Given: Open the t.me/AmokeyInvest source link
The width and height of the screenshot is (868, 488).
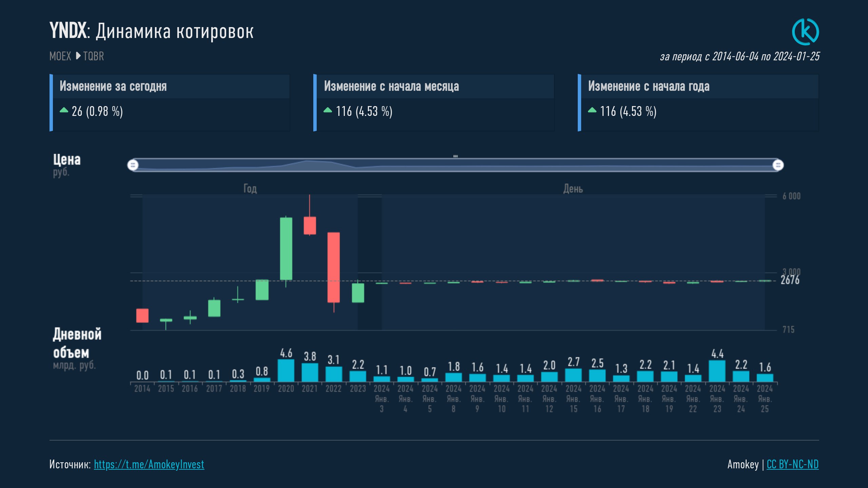Looking at the screenshot, I should 149,464.
